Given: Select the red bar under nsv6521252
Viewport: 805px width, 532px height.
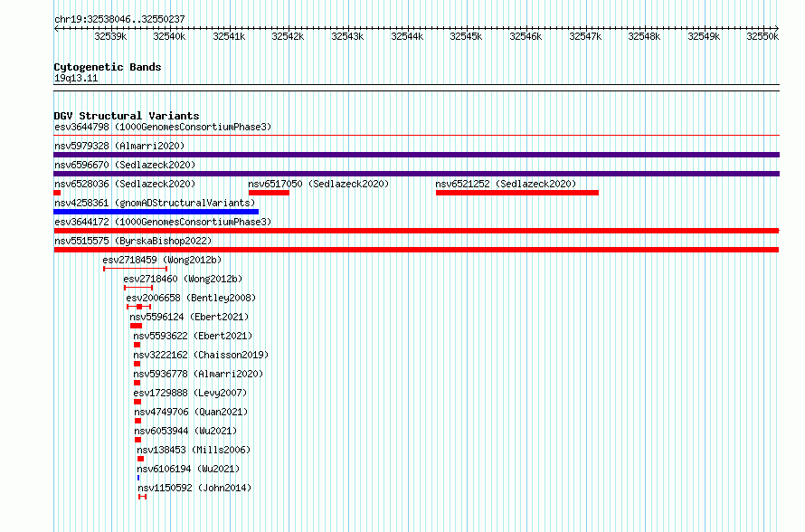Looking at the screenshot, I should point(517,193).
